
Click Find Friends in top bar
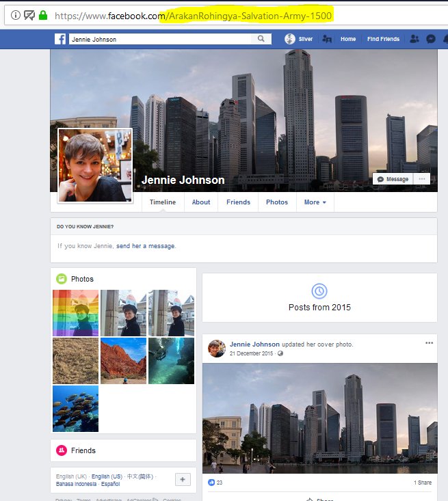coord(383,39)
